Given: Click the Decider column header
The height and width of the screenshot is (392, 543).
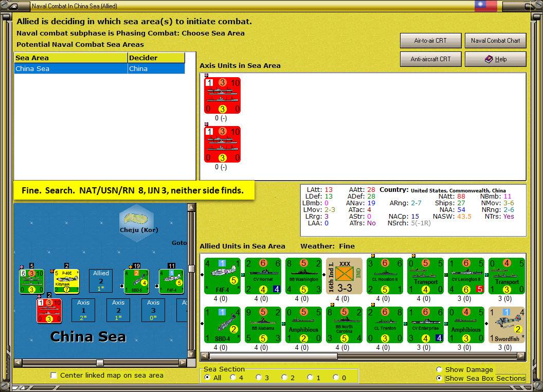Looking at the screenshot, I should tap(156, 58).
